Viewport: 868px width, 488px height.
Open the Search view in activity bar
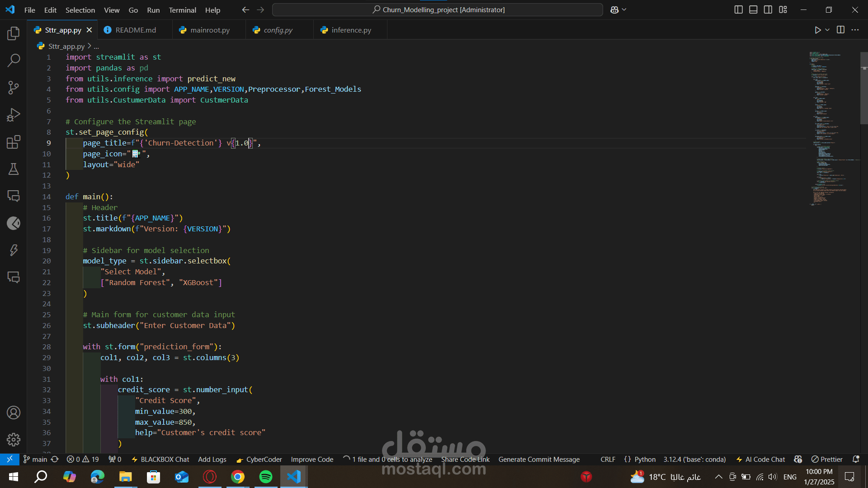pyautogui.click(x=14, y=60)
